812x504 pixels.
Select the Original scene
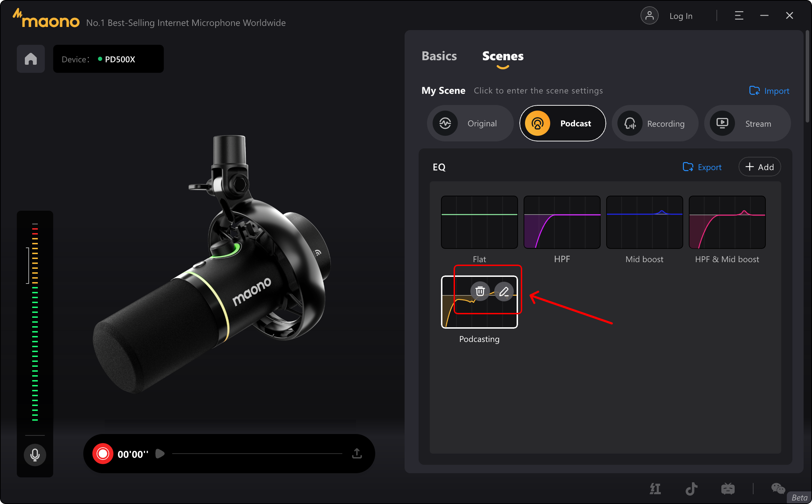(470, 123)
